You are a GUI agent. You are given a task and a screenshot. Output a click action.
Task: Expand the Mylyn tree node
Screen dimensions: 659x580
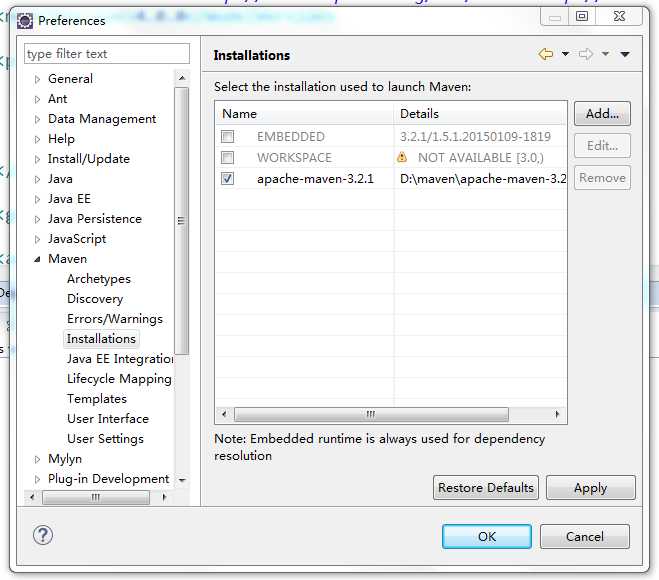click(37, 459)
